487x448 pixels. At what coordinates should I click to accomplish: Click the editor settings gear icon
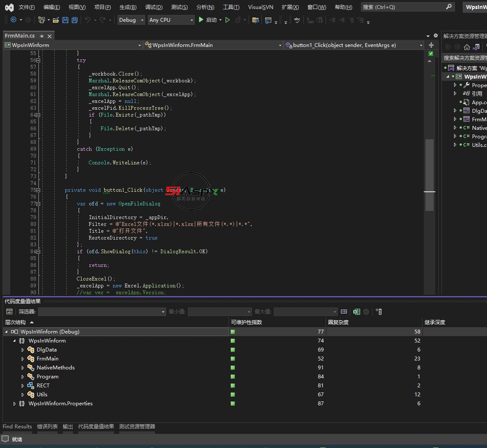pyautogui.click(x=436, y=36)
